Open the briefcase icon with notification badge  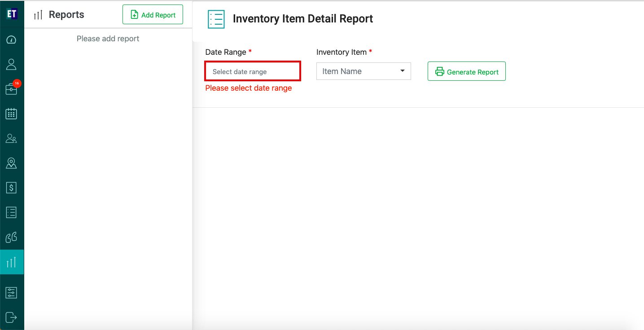12,88
